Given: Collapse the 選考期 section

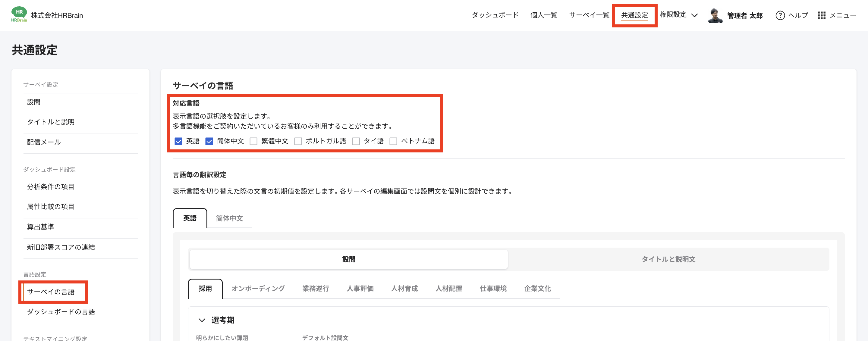Looking at the screenshot, I should 201,320.
